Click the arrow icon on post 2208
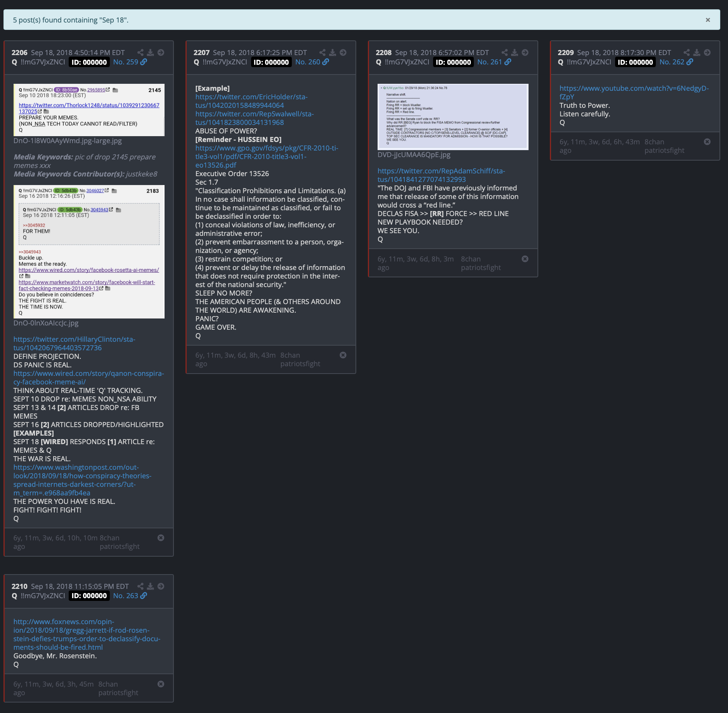The image size is (728, 713). [525, 52]
